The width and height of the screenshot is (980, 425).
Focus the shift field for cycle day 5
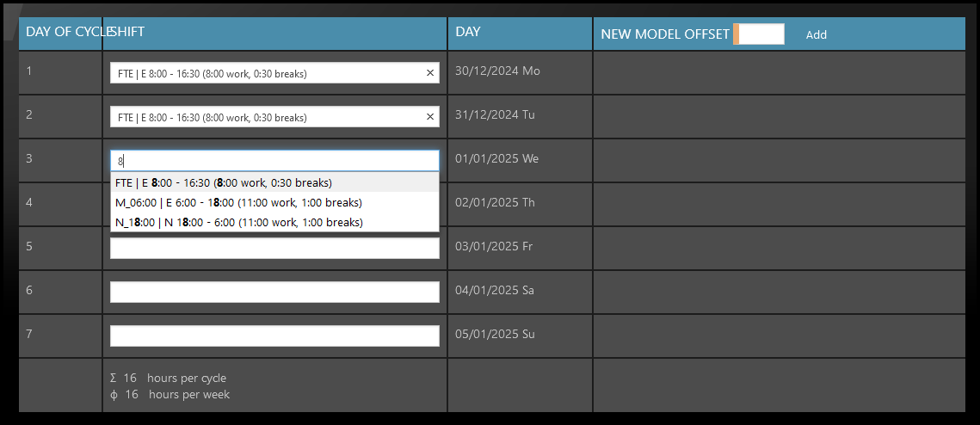[274, 249]
